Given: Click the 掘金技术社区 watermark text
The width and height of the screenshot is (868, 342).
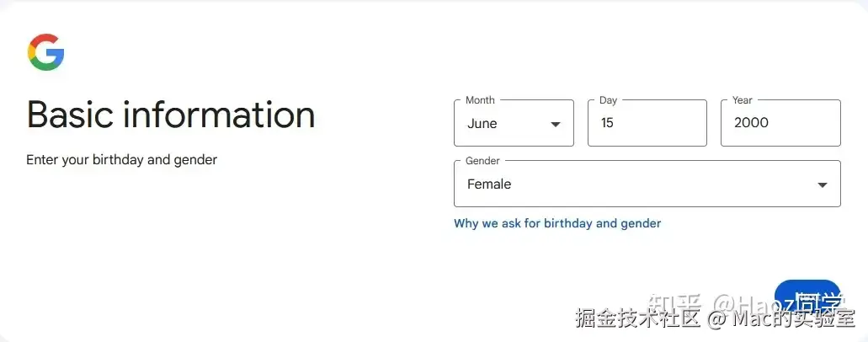Looking at the screenshot, I should (x=638, y=318).
